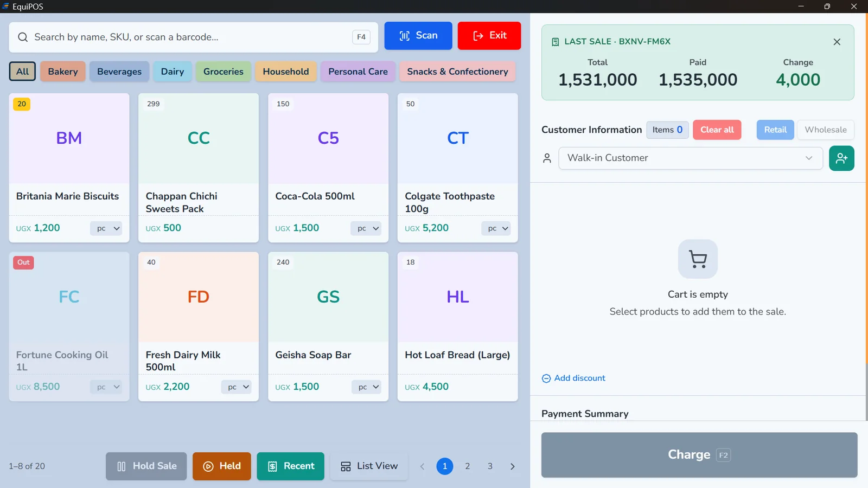The height and width of the screenshot is (488, 868).
Task: Open the Walk-in Customer dropdown
Action: [691, 158]
